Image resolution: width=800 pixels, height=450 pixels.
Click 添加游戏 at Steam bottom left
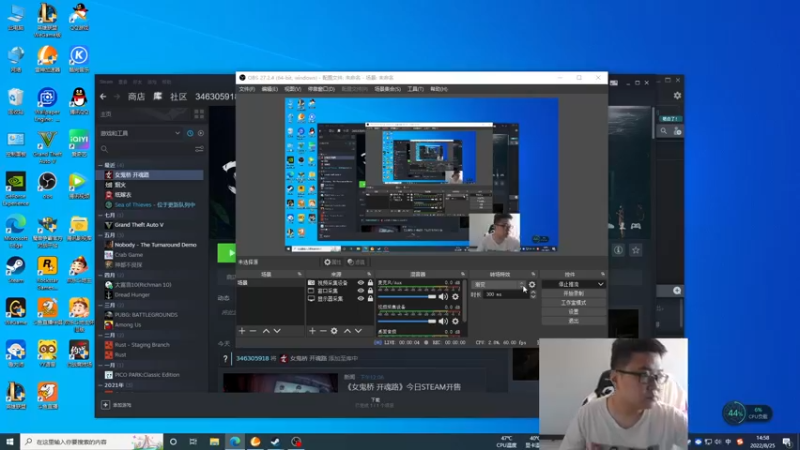click(117, 405)
